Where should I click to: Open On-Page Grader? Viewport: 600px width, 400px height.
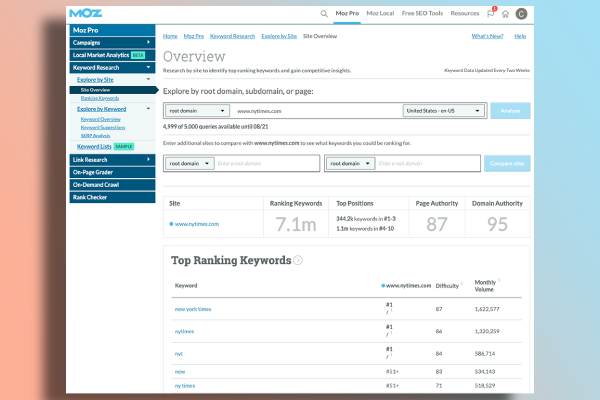pyautogui.click(x=112, y=172)
